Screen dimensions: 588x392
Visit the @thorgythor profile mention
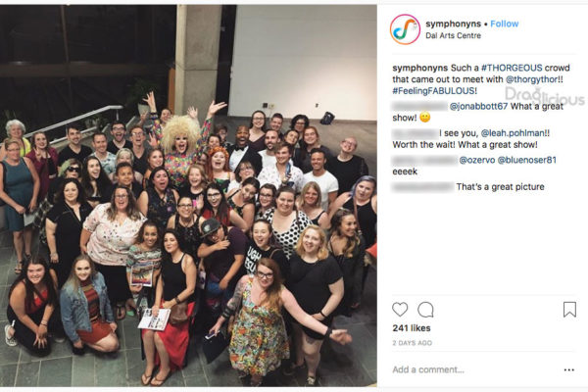(x=531, y=79)
